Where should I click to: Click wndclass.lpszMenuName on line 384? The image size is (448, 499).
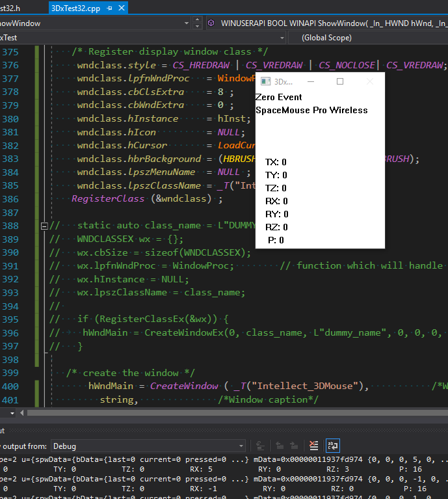(136, 172)
